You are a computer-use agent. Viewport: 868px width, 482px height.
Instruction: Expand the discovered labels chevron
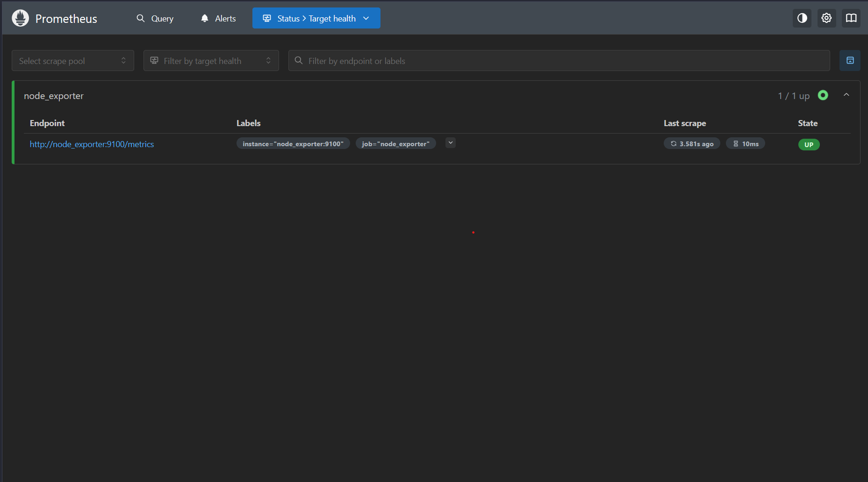(x=451, y=143)
